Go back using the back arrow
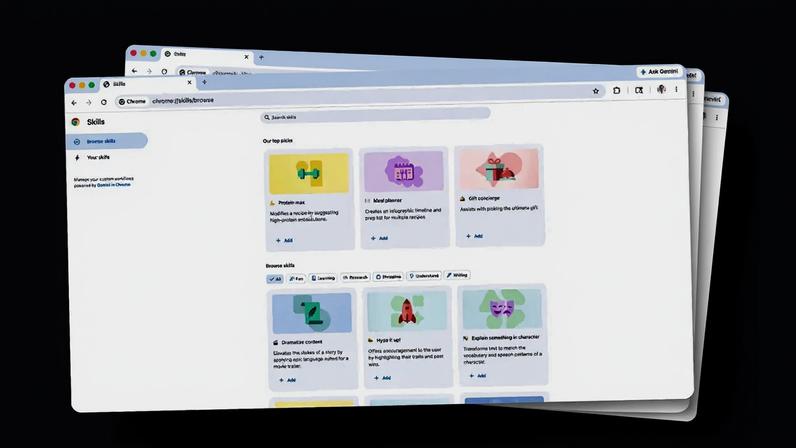Image resolution: width=796 pixels, height=448 pixels. click(74, 103)
